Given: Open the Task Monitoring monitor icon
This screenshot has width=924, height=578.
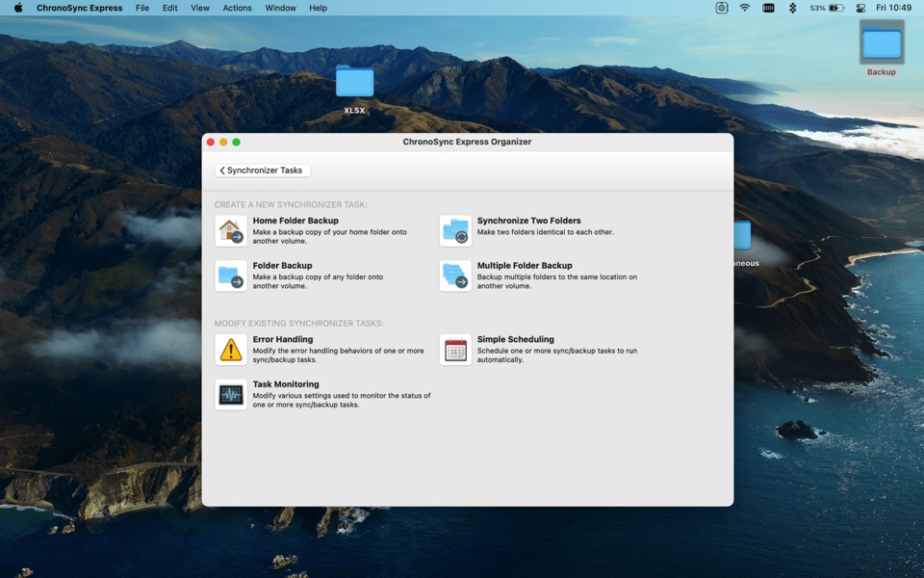Looking at the screenshot, I should [x=230, y=394].
